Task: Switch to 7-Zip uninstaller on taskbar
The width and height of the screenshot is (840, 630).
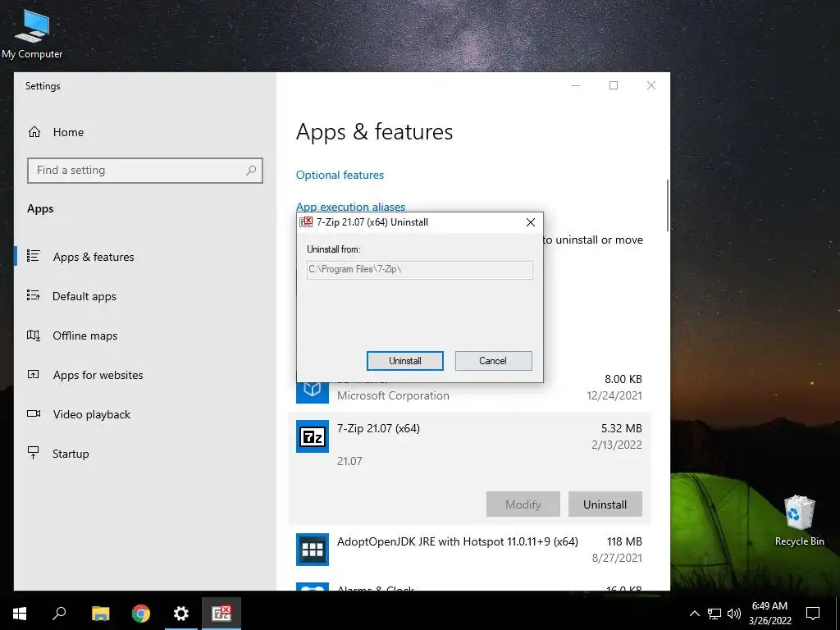Action: tap(221, 614)
